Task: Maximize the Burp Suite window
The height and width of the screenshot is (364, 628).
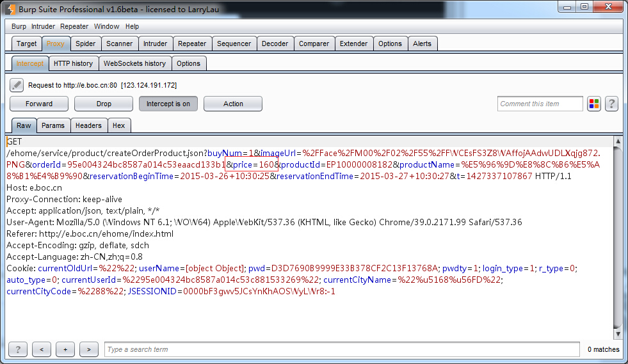Action: tap(584, 7)
